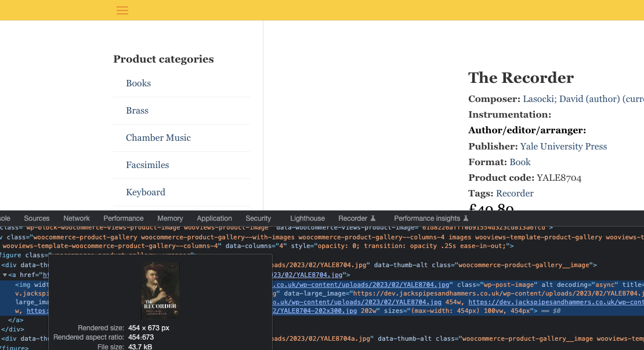Click The Recorder product title heading
Viewport: 644px width, 350px height.
[x=521, y=78]
